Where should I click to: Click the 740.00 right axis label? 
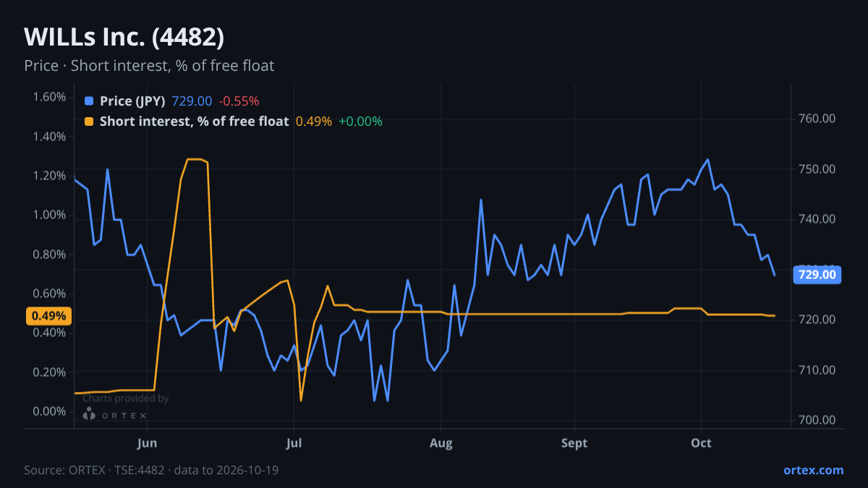(x=817, y=219)
